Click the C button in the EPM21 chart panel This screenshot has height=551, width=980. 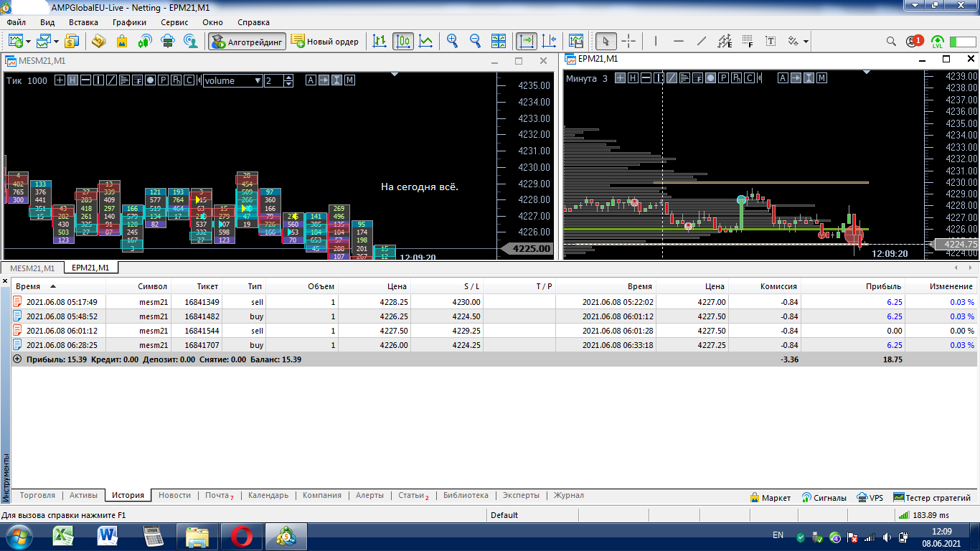(x=749, y=78)
